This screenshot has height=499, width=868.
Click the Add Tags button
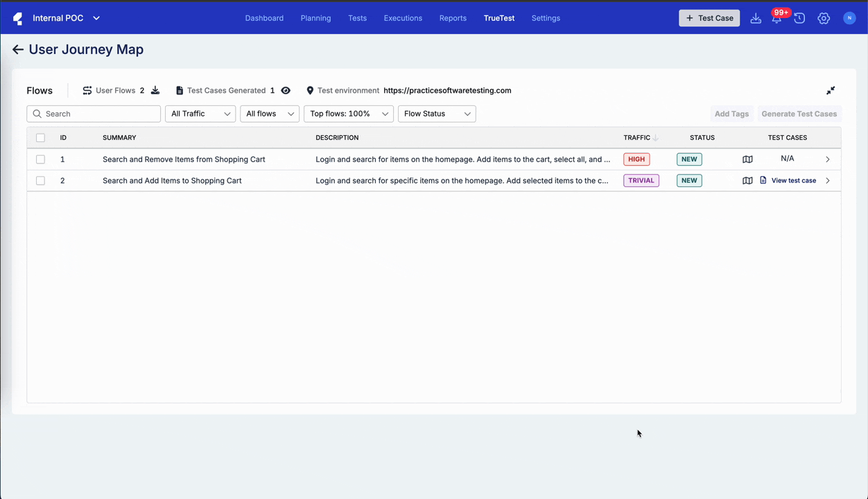click(731, 114)
